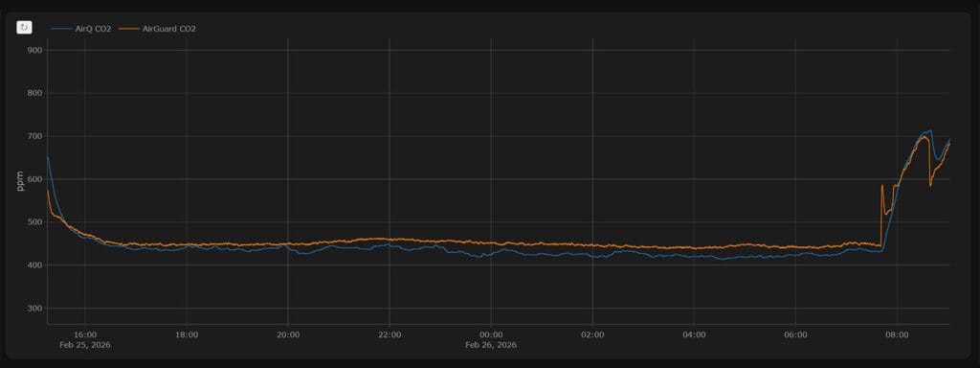Click the 500 y-axis tick label
The width and height of the screenshot is (980, 368).
(35, 222)
